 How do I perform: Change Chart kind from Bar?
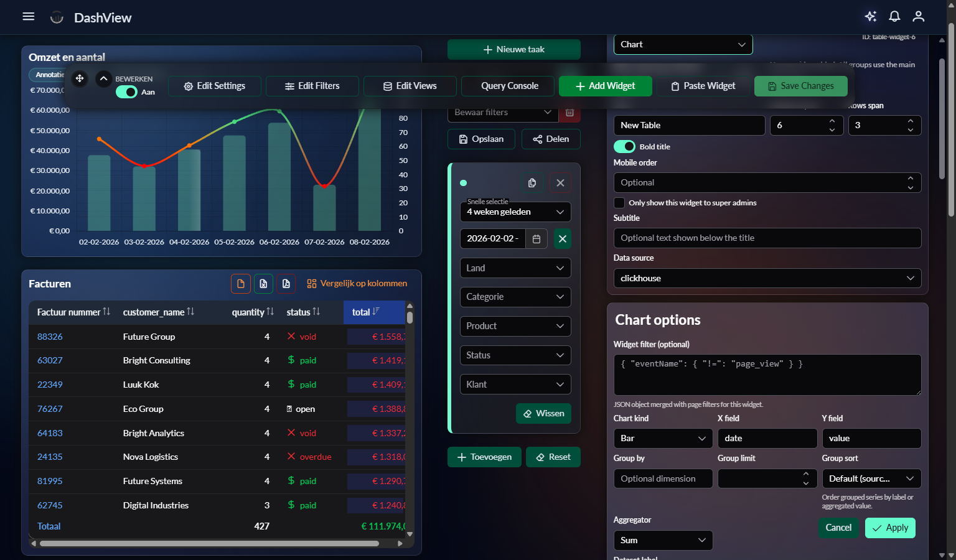[662, 438]
